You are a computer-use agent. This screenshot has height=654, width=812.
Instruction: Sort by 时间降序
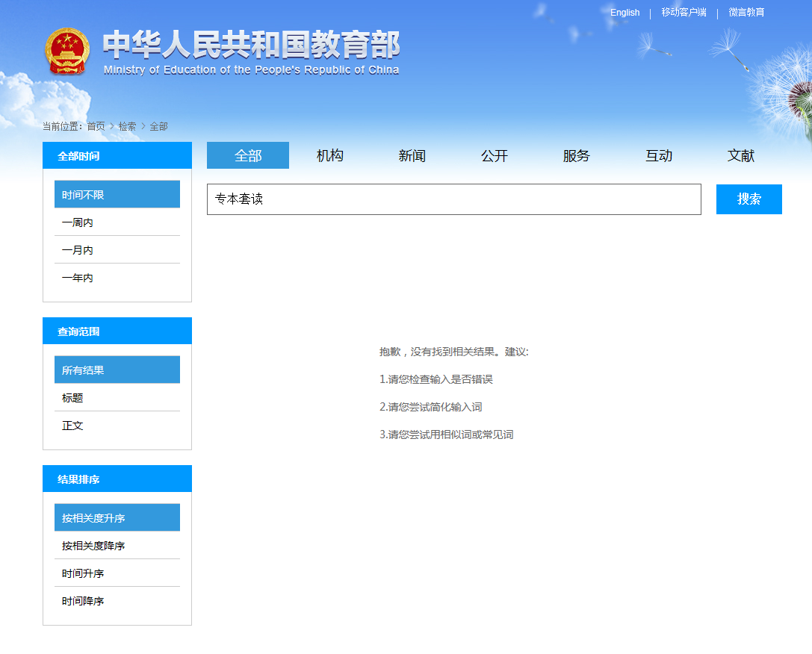pyautogui.click(x=117, y=601)
